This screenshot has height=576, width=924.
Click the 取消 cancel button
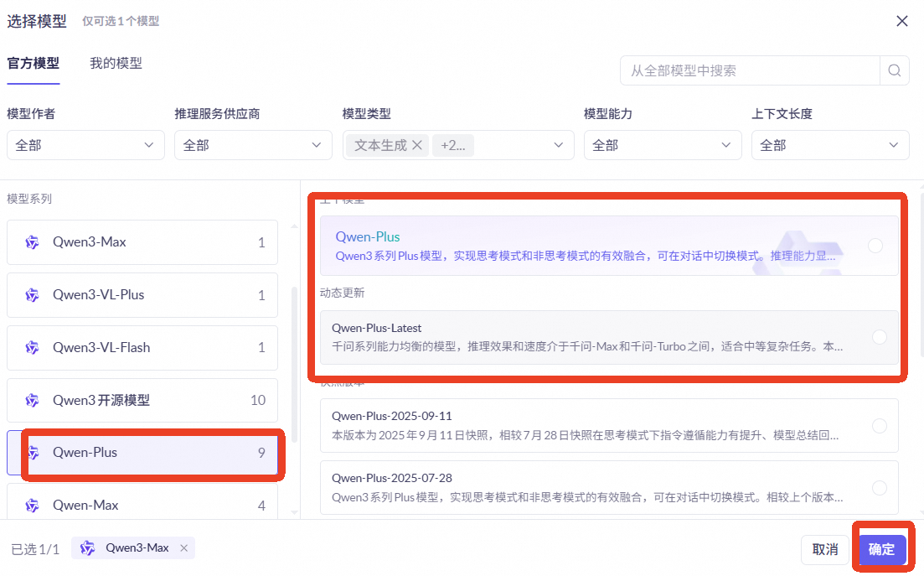tap(825, 549)
